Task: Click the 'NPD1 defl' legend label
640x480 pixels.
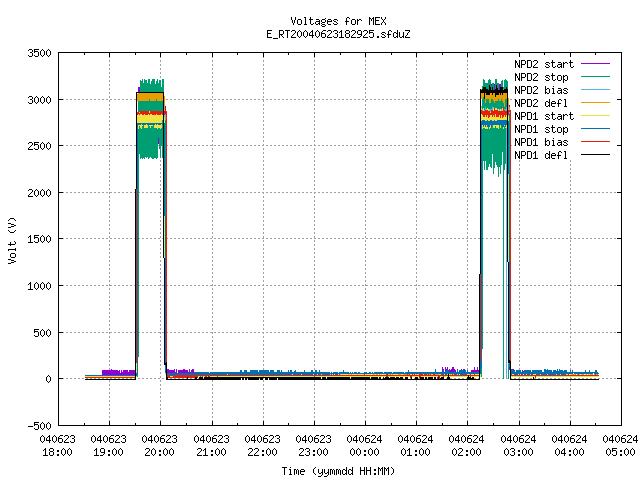Action: coord(541,156)
